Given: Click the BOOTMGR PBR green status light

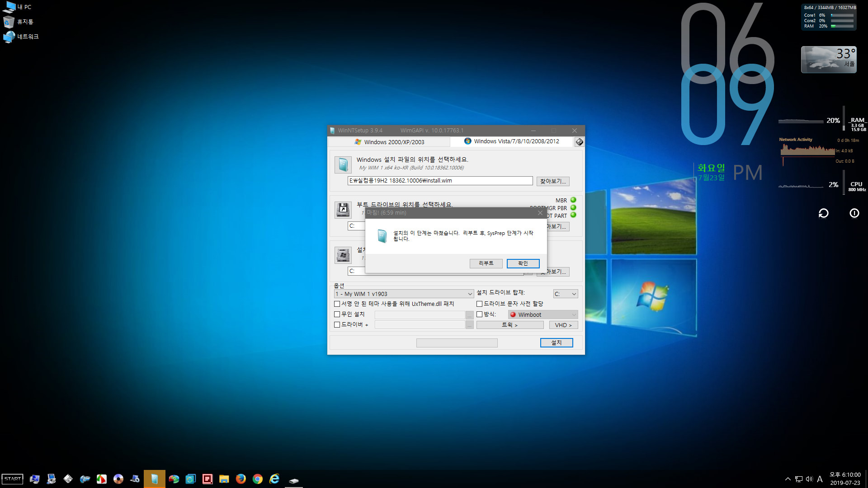Looking at the screenshot, I should tap(573, 208).
